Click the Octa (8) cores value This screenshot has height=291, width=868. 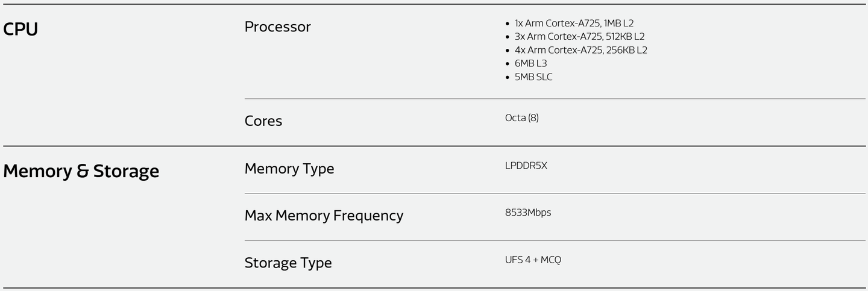pyautogui.click(x=522, y=118)
